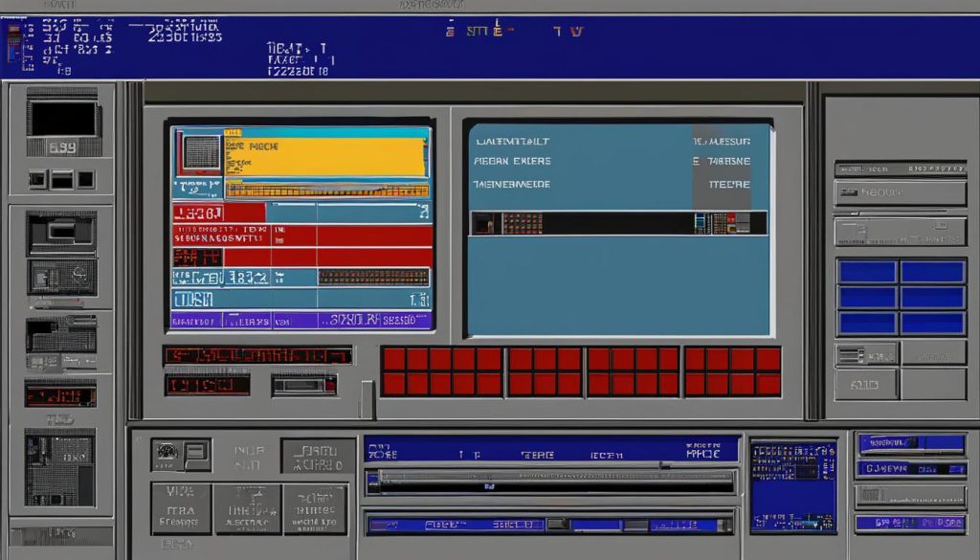Click the left small square button under the sidebar readout
The image size is (980, 560).
[37, 180]
